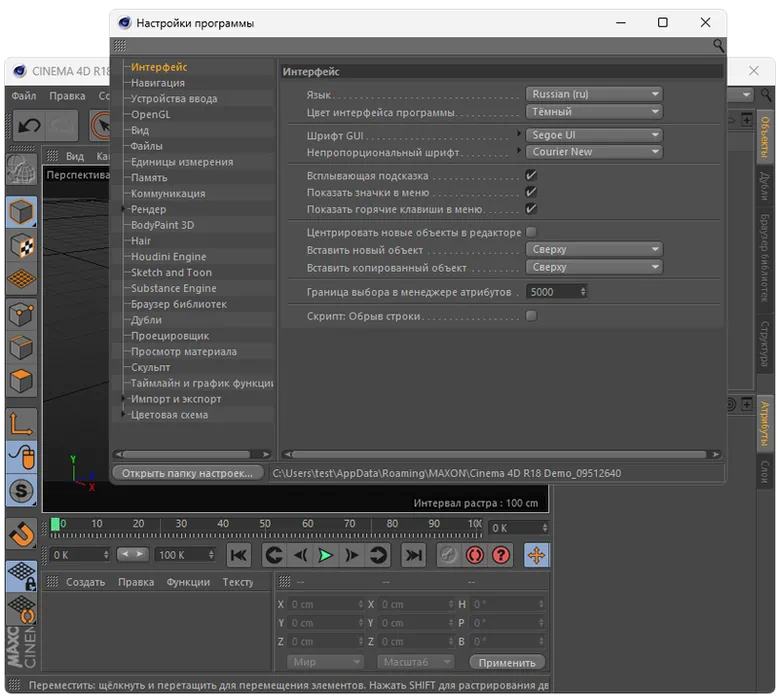The image size is (779, 700).
Task: Toggle the Position move icon in timeline
Action: 537,555
